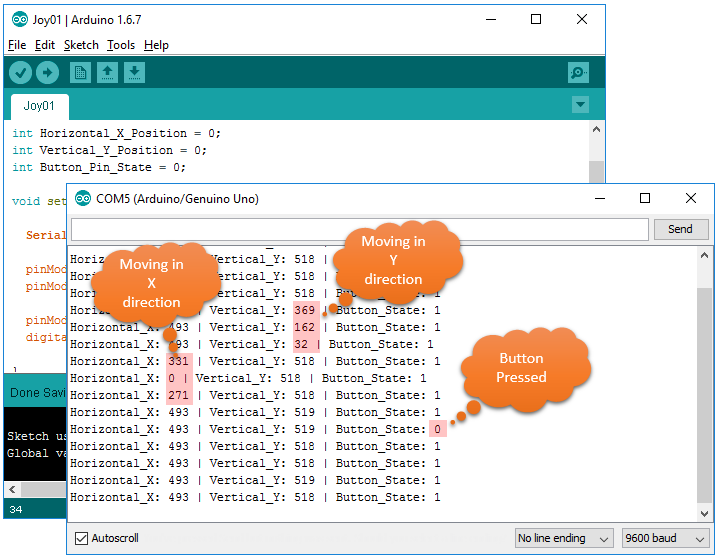Click the code line 'int Button_Pin_State = 0;'
This screenshot has width=719, height=560.
click(x=99, y=167)
